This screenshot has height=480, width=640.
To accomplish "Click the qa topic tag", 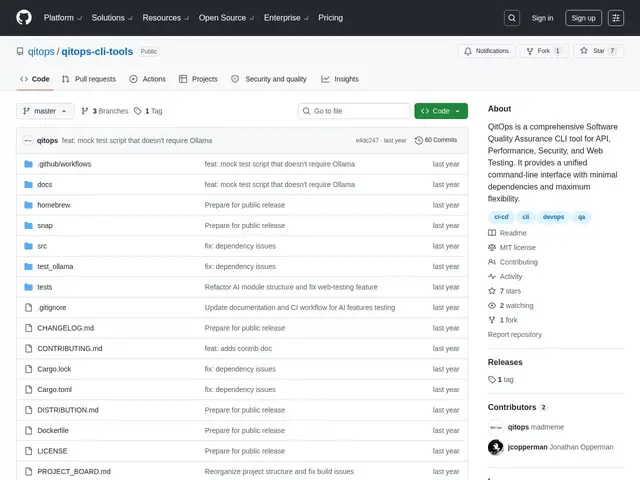I will [x=581, y=217].
